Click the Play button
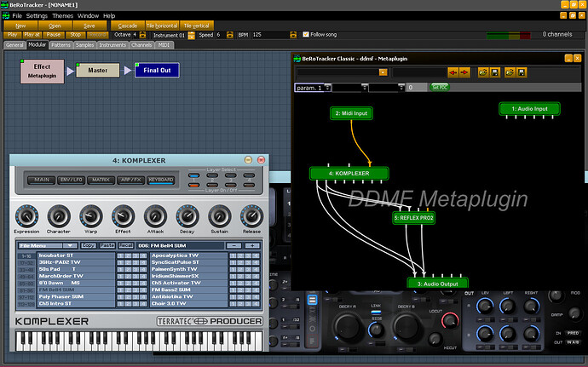588x367 pixels. coord(13,35)
